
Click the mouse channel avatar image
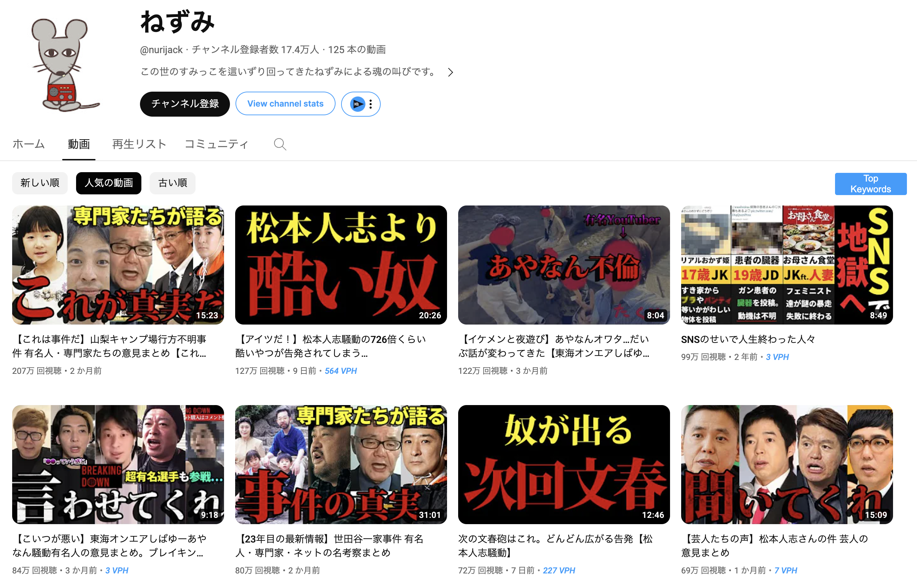click(65, 65)
